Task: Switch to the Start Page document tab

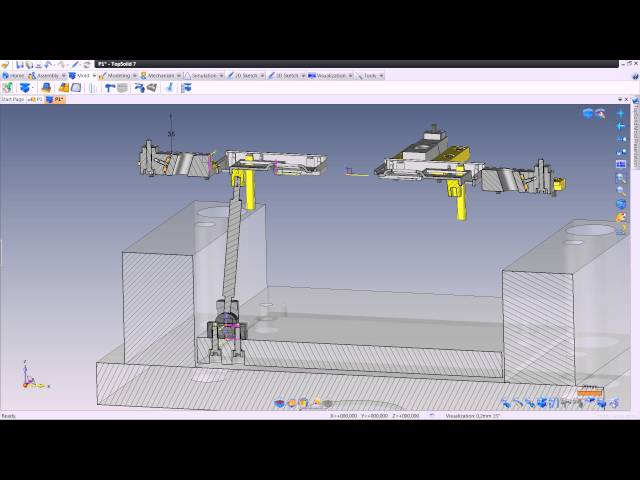Action: (12, 99)
